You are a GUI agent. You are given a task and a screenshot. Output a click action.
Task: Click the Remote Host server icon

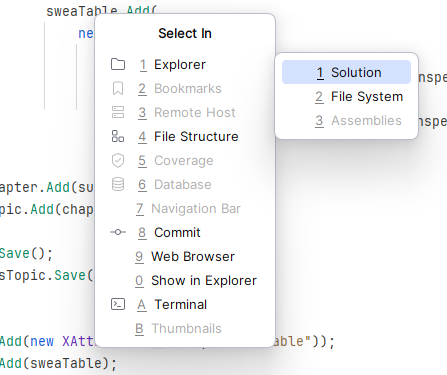(x=118, y=112)
